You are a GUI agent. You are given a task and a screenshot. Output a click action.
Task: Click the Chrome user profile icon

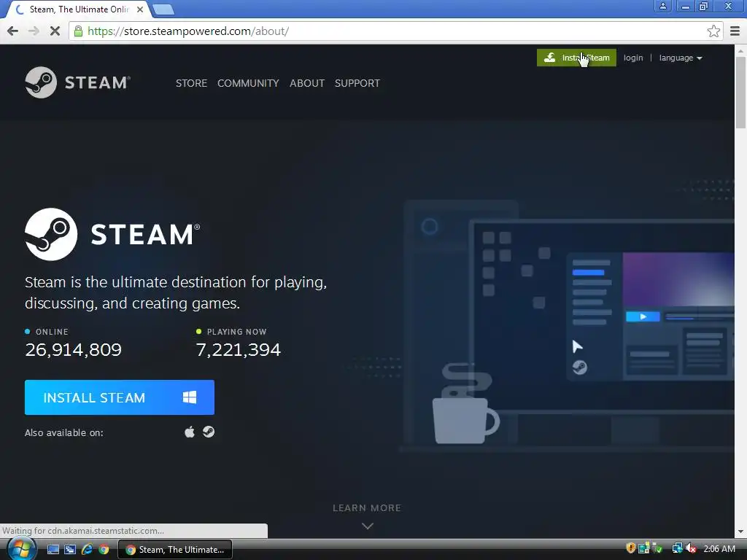click(x=662, y=6)
